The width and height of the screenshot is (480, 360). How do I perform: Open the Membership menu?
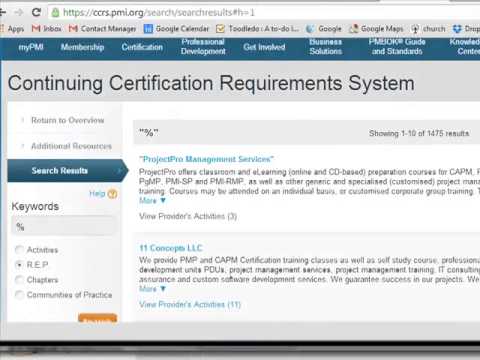pyautogui.click(x=82, y=47)
